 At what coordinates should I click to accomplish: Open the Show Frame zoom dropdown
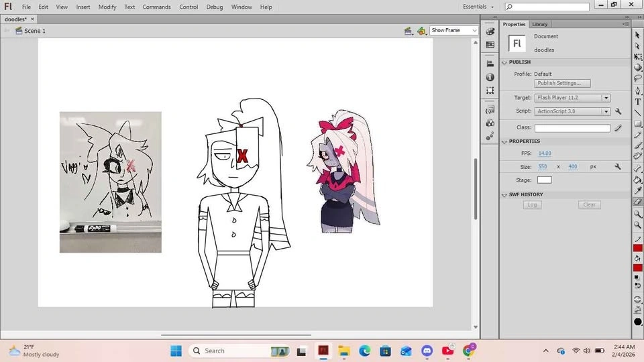(x=454, y=31)
